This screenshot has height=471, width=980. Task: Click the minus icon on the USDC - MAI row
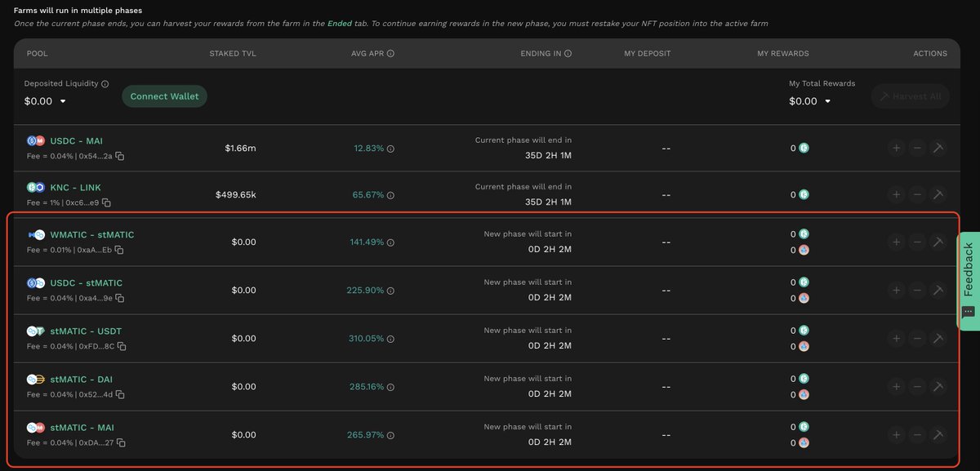pos(917,148)
